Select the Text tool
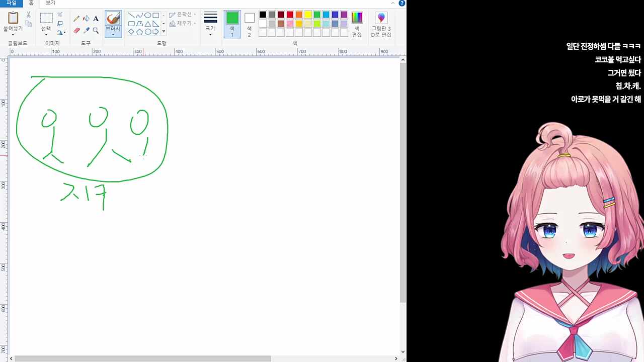This screenshot has height=362, width=644. (x=96, y=19)
